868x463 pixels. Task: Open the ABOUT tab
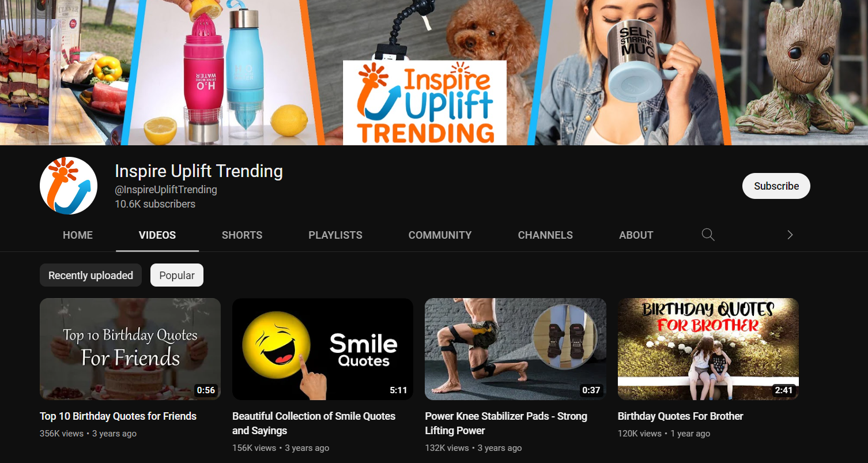click(x=636, y=235)
